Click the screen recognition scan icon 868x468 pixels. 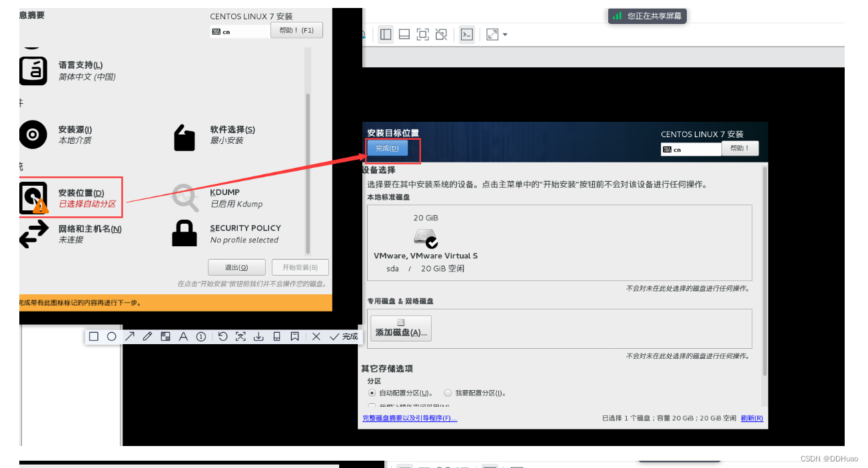tap(240, 337)
